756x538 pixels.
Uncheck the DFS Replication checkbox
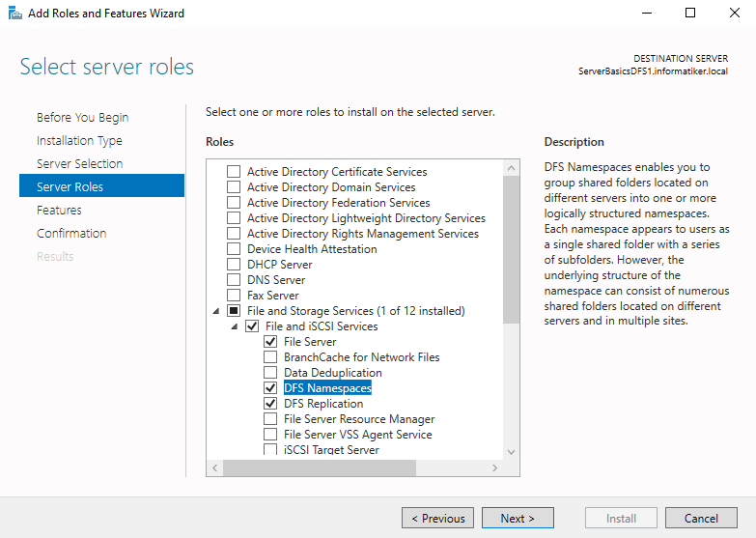[x=270, y=404]
